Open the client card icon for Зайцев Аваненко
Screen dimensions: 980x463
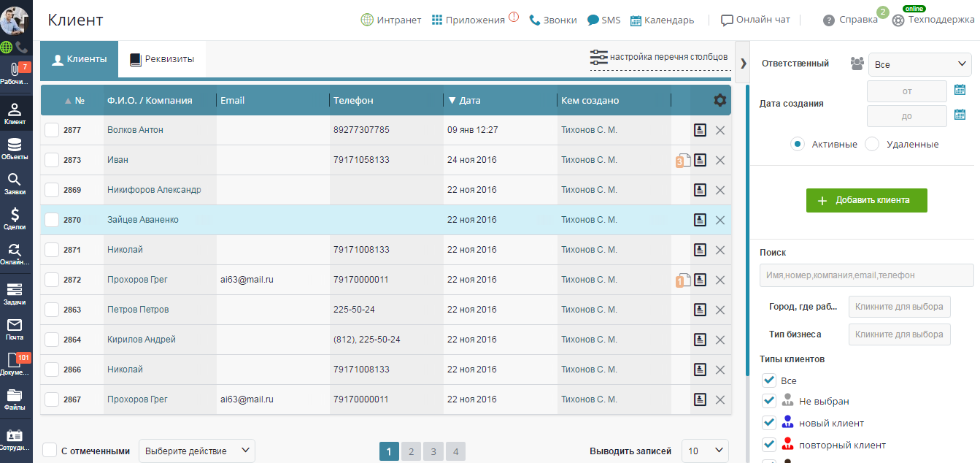click(700, 220)
